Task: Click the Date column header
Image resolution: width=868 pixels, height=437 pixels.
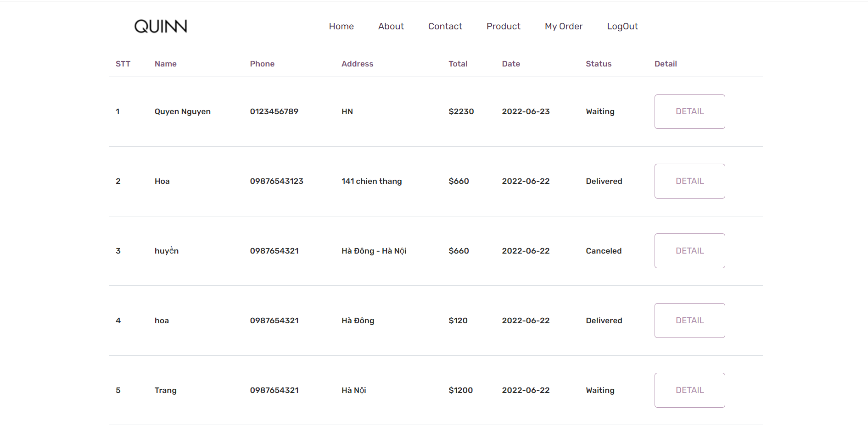Action: [511, 64]
